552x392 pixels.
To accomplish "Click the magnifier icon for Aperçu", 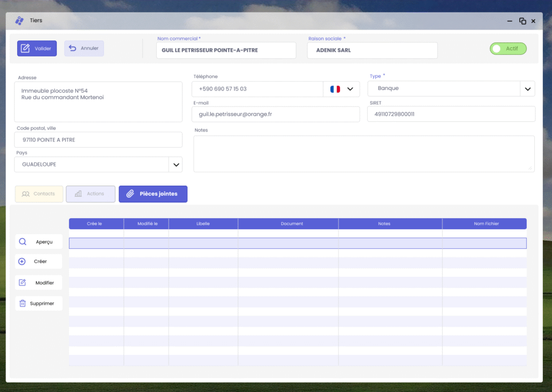I will [x=23, y=242].
